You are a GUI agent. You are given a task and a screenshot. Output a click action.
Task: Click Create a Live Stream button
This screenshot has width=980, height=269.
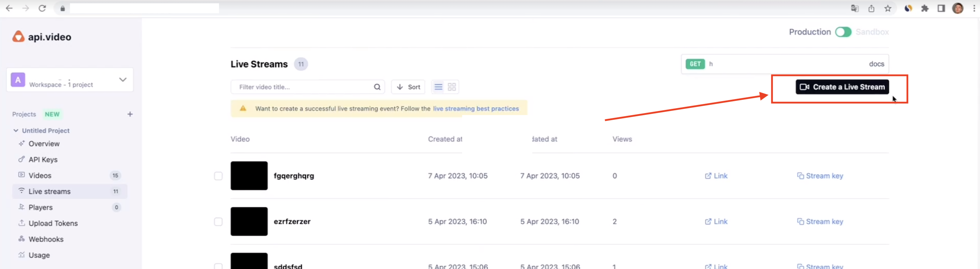(x=842, y=87)
